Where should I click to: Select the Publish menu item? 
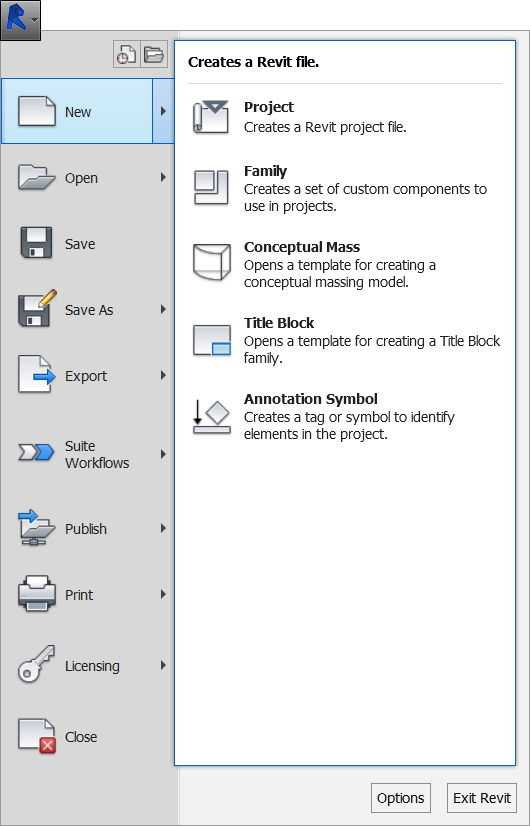pyautogui.click(x=87, y=528)
